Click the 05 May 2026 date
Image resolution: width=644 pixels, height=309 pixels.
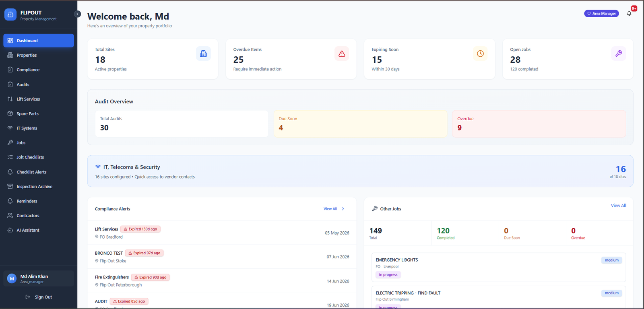tap(337, 233)
